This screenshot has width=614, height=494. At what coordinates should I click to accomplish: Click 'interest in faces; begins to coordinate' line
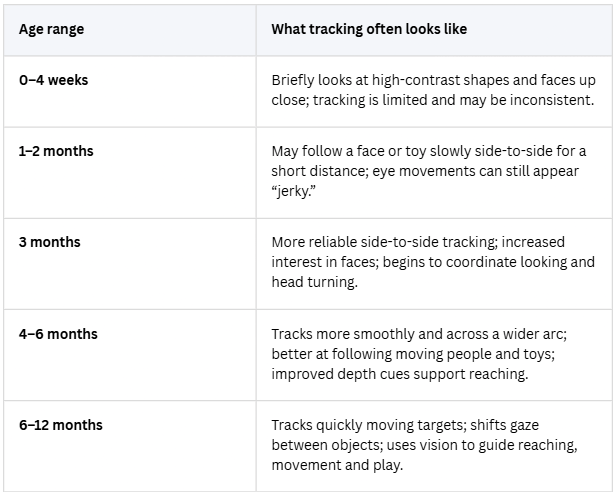(x=433, y=262)
